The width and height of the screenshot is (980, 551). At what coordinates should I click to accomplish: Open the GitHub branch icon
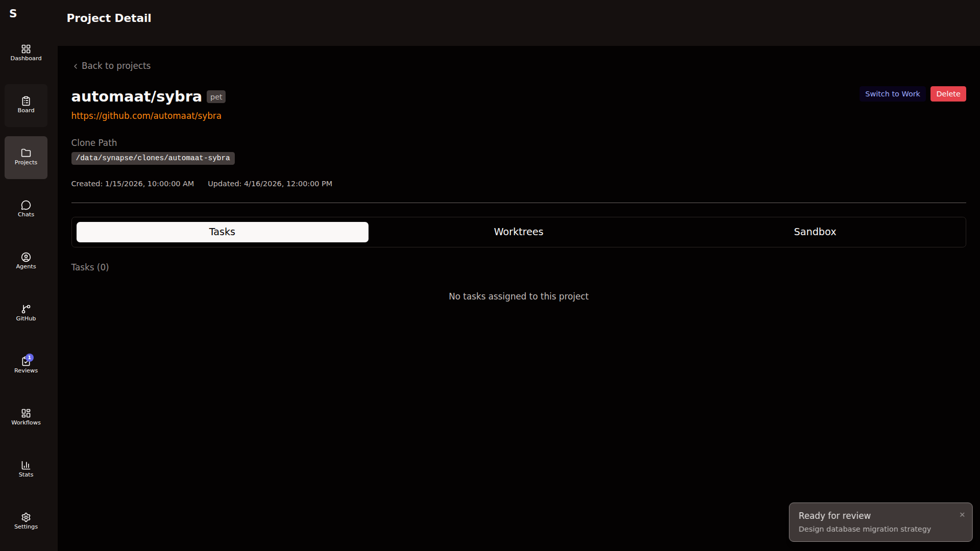[26, 313]
